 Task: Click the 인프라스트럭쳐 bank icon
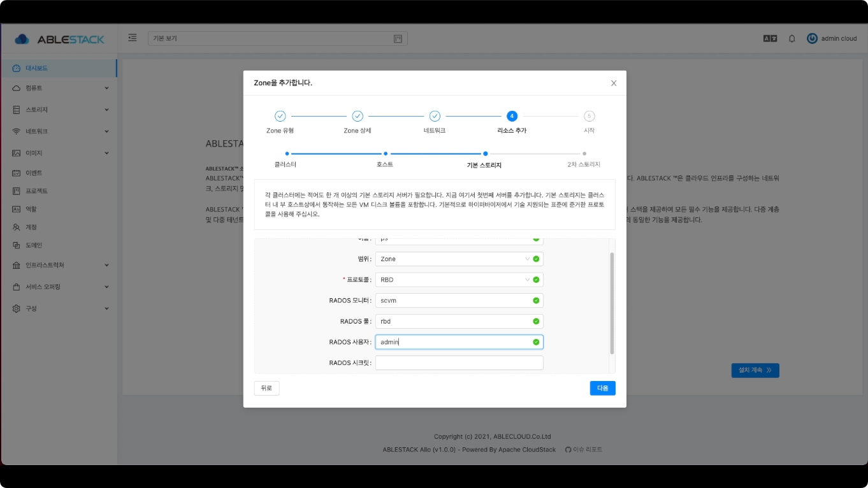click(x=17, y=265)
